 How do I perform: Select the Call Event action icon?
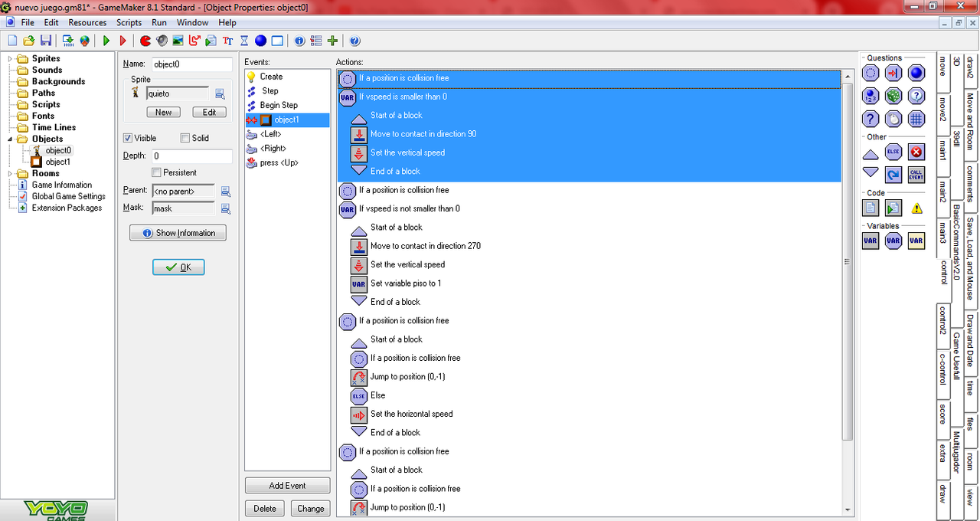tap(916, 175)
